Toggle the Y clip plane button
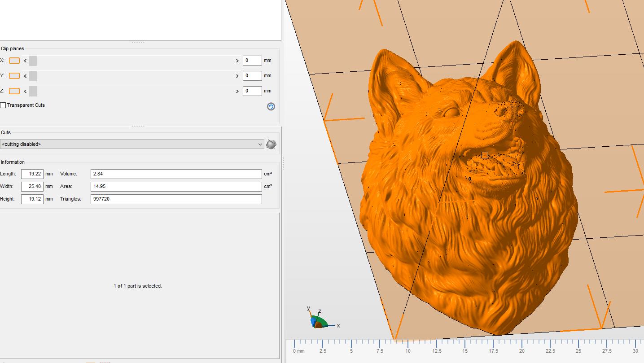The image size is (644, 363). click(14, 76)
